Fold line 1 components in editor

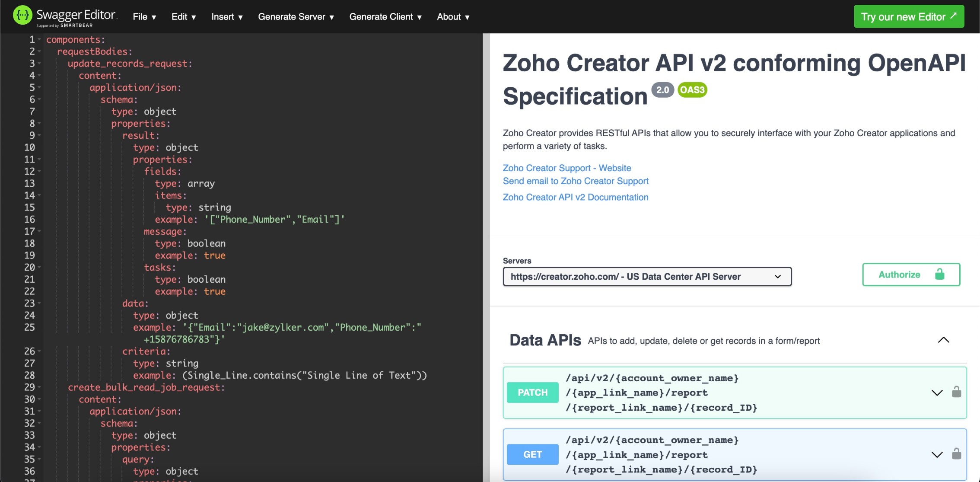(x=39, y=39)
